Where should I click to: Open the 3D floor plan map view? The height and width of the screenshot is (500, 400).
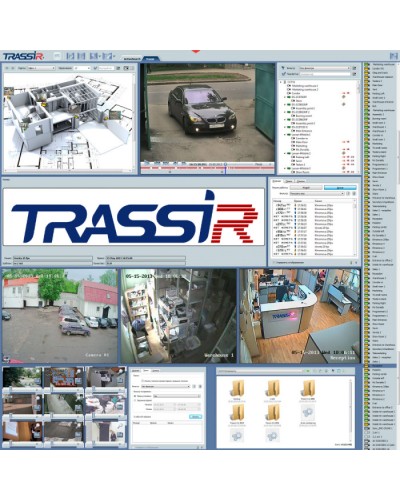(x=68, y=121)
